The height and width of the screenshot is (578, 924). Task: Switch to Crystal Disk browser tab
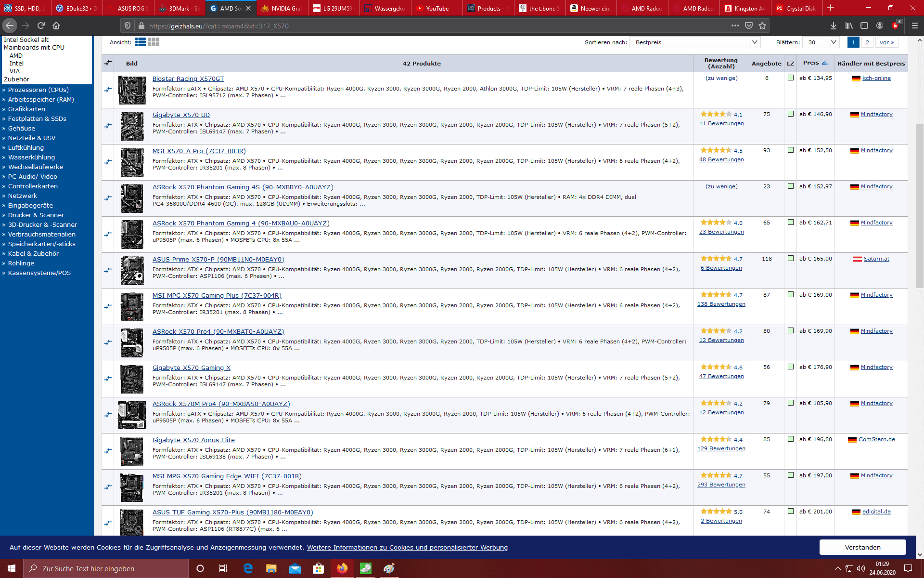pos(796,8)
